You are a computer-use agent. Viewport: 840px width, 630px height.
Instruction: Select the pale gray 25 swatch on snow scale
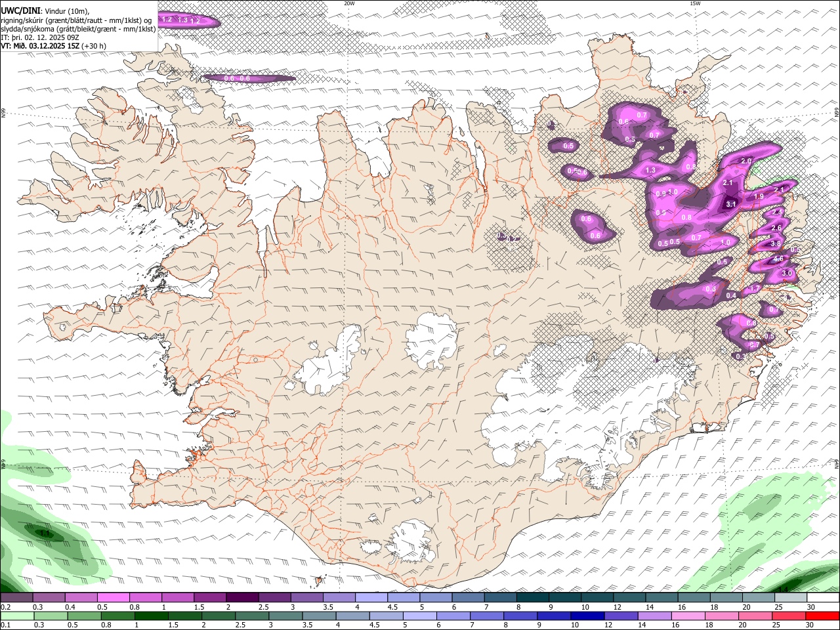789,597
